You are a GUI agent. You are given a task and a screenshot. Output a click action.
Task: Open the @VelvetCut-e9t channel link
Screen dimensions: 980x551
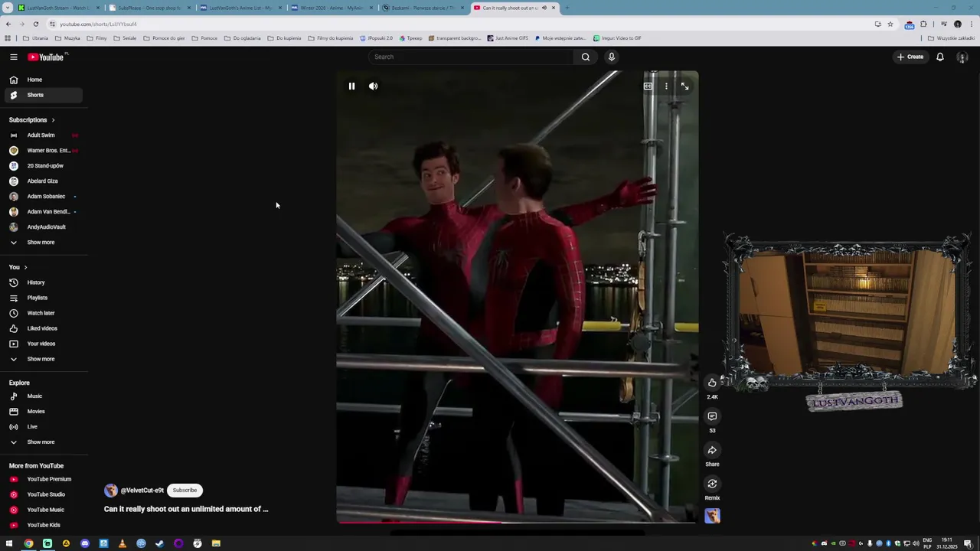[x=142, y=490]
